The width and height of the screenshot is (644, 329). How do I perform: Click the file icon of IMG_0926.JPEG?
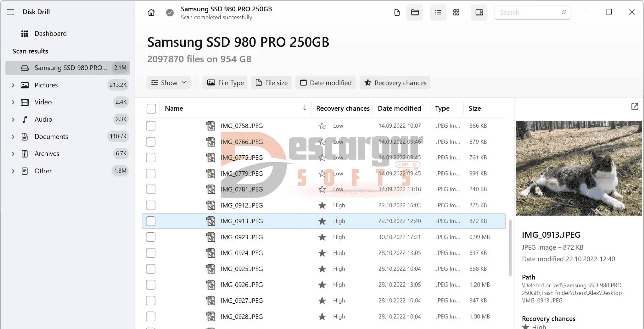[x=211, y=285]
